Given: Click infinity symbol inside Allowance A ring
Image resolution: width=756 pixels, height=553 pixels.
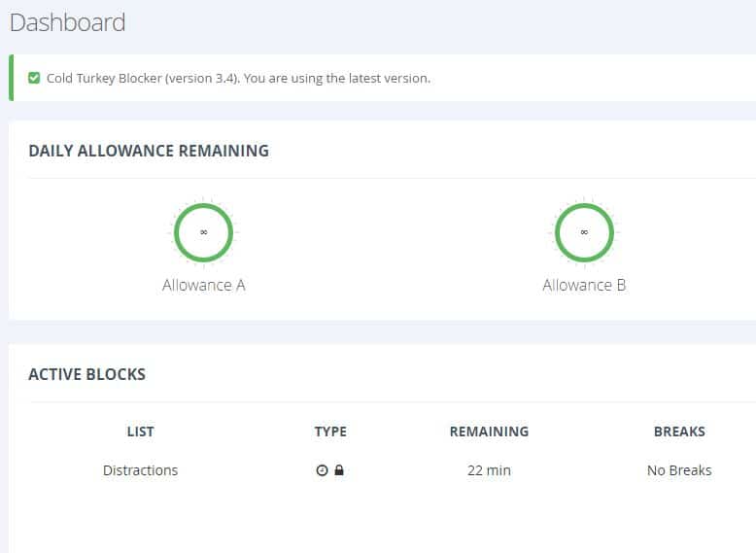Looking at the screenshot, I should tap(203, 232).
